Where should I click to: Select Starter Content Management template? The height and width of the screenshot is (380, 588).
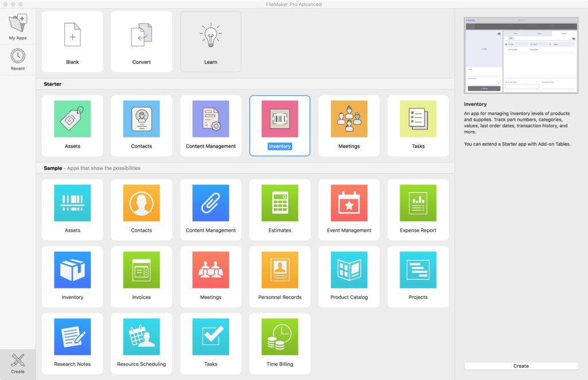click(x=211, y=125)
